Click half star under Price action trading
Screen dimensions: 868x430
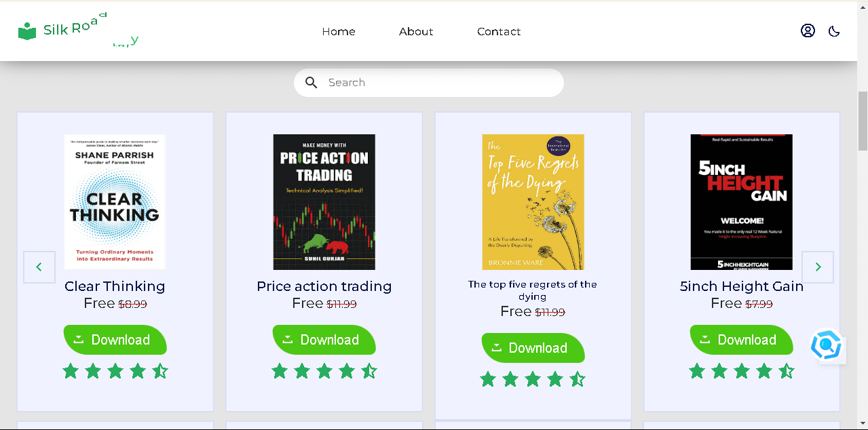[369, 371]
